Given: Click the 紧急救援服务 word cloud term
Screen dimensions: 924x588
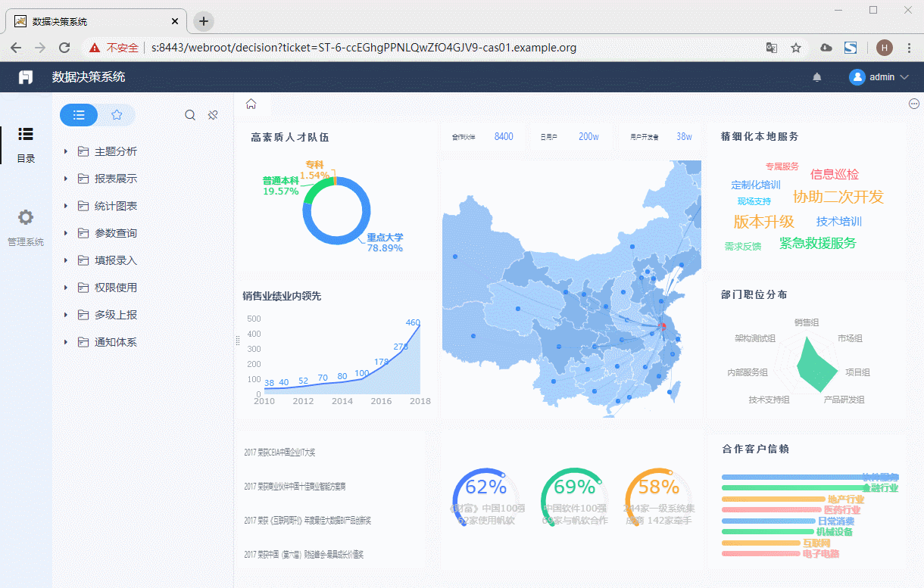Looking at the screenshot, I should click(818, 243).
